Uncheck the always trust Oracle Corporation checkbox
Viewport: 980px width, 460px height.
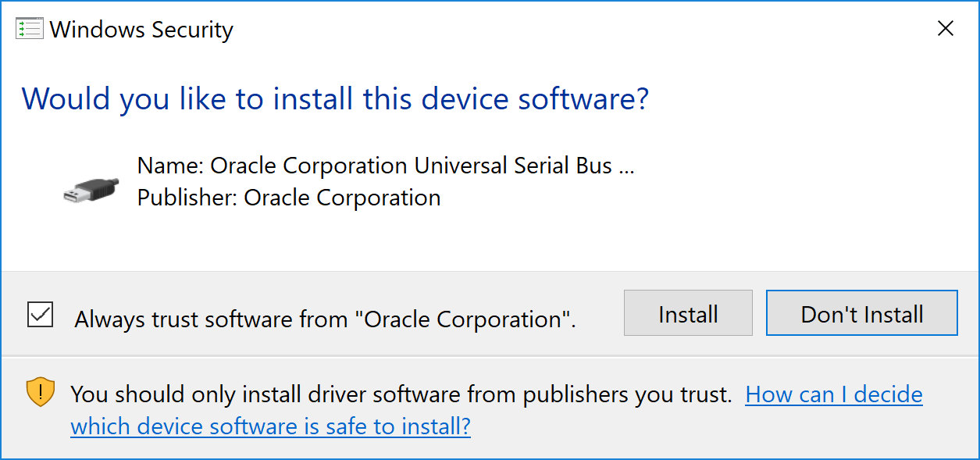pyautogui.click(x=41, y=315)
